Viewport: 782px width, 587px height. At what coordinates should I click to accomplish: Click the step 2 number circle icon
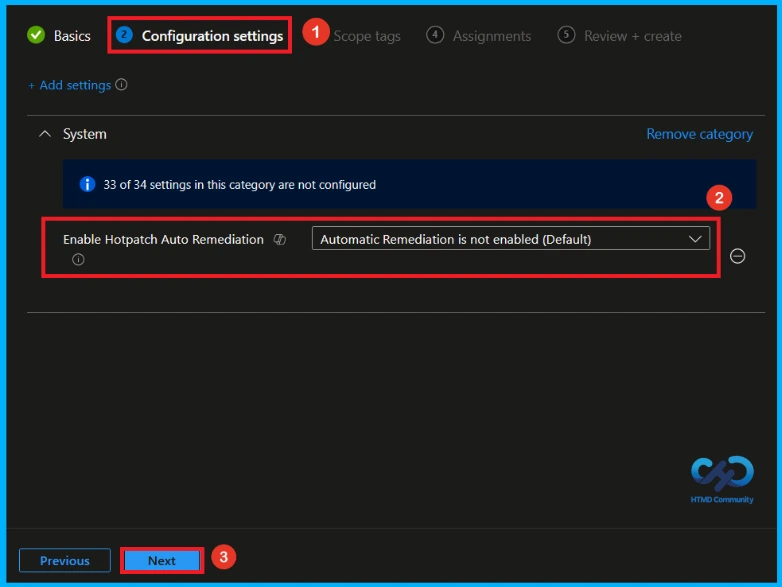tap(124, 35)
